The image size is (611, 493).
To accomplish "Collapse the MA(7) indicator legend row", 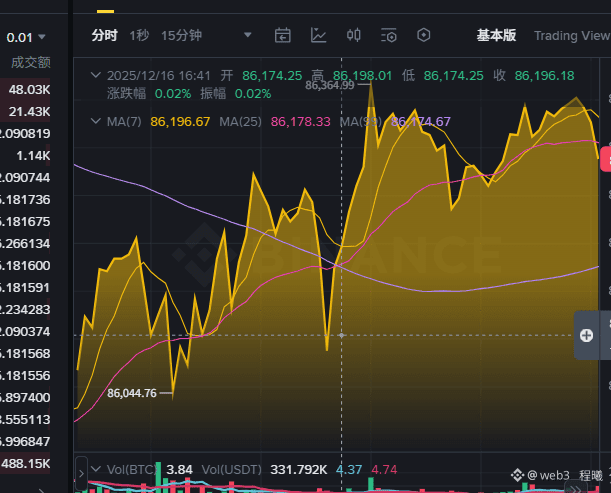I will click(96, 121).
